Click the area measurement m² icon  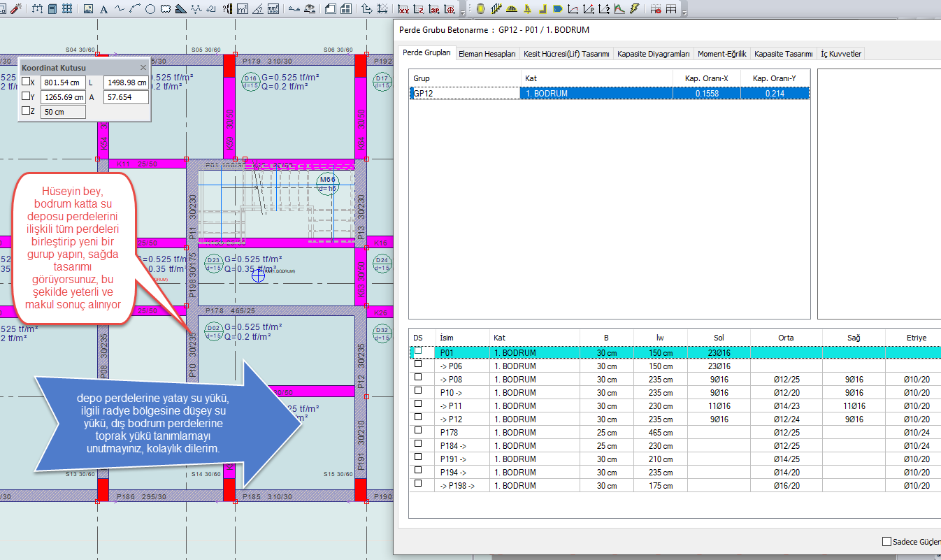[243, 9]
